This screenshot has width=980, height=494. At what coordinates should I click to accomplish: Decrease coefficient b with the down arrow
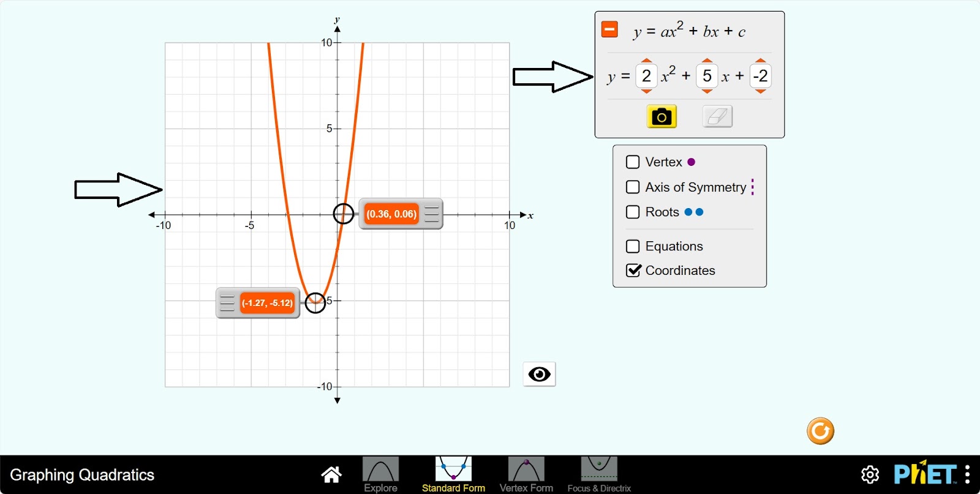coord(707,91)
